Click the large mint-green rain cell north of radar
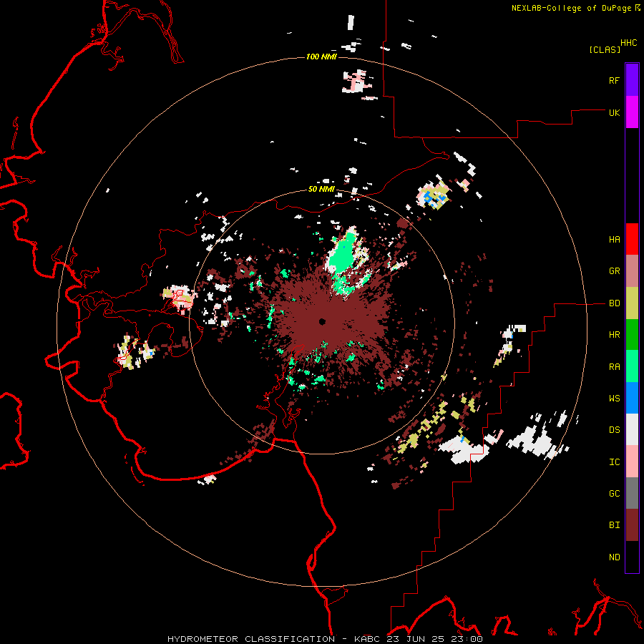Image resolution: width=644 pixels, height=644 pixels. pyautogui.click(x=343, y=255)
